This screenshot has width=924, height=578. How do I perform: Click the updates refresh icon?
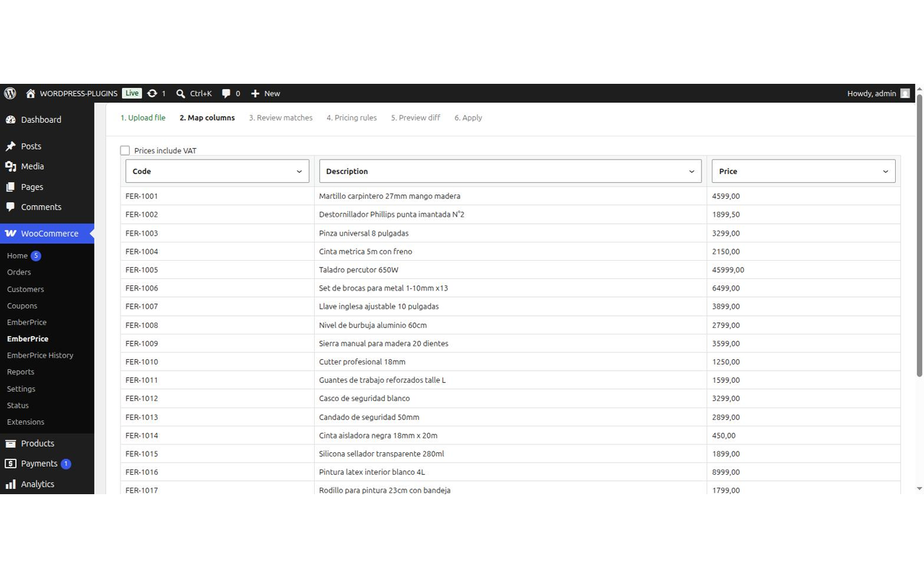[152, 93]
